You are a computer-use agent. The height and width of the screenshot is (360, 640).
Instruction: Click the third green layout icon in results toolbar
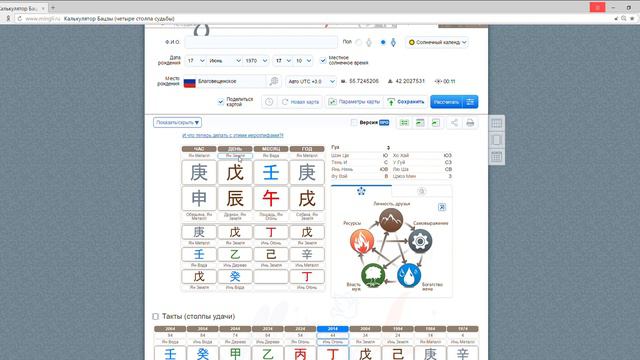(436, 123)
